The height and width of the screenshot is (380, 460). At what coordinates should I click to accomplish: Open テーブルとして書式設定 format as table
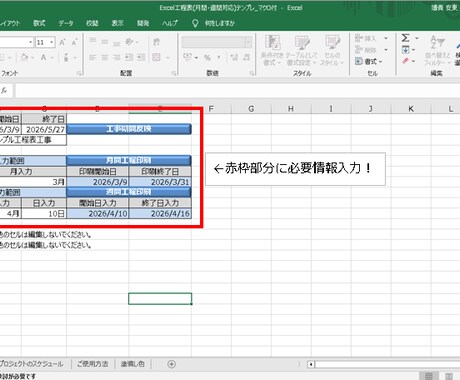(x=301, y=50)
